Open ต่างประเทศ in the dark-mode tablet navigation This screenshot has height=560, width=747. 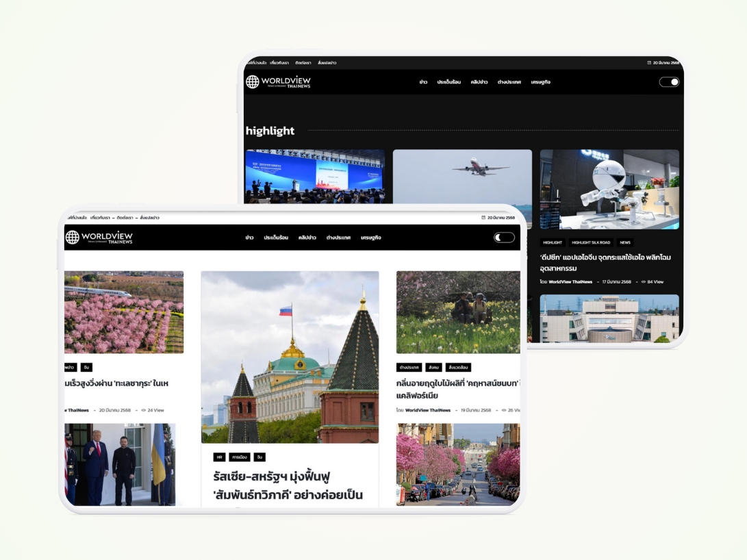509,82
